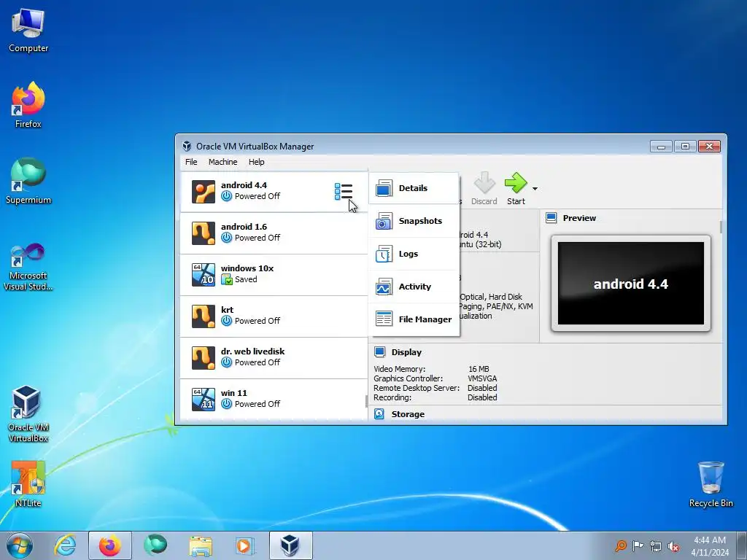This screenshot has height=560, width=747.
Task: Click the Preview section monitor icon
Action: coord(551,217)
